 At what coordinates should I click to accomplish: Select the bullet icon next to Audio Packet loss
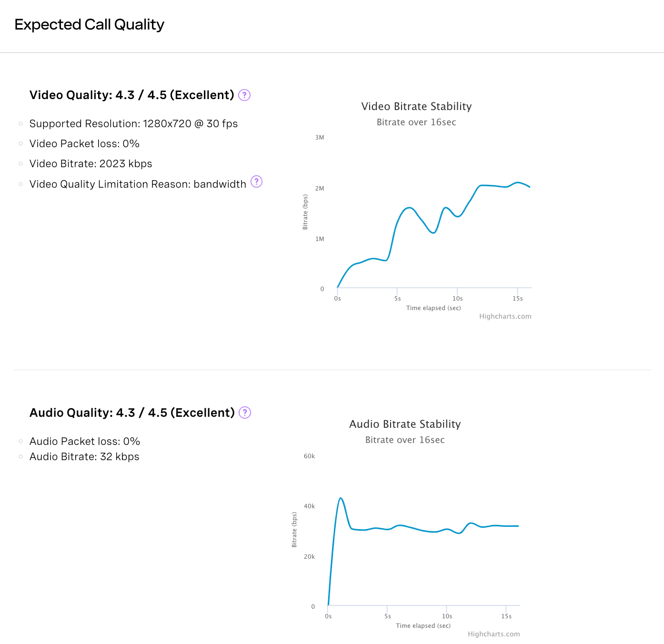[x=20, y=441]
